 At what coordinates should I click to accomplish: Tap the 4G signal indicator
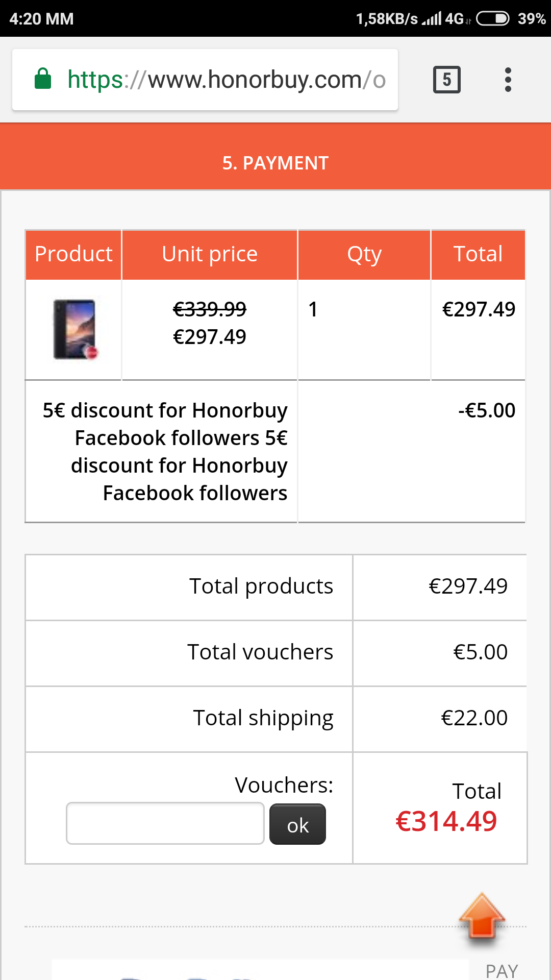(x=454, y=19)
